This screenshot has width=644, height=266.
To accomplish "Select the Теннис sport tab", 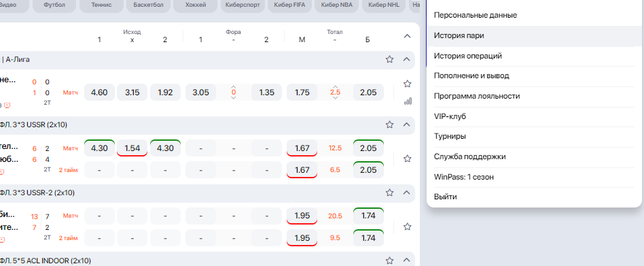I will [101, 5].
